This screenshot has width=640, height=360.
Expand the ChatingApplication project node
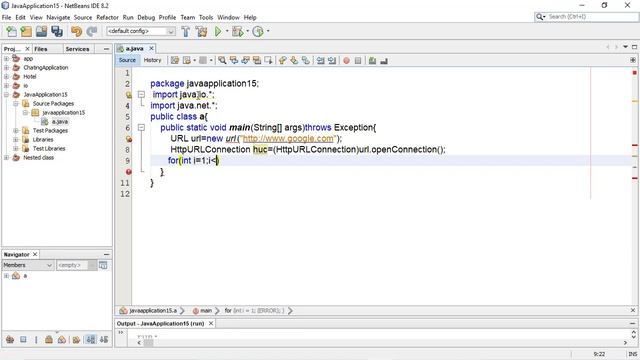click(x=6, y=68)
